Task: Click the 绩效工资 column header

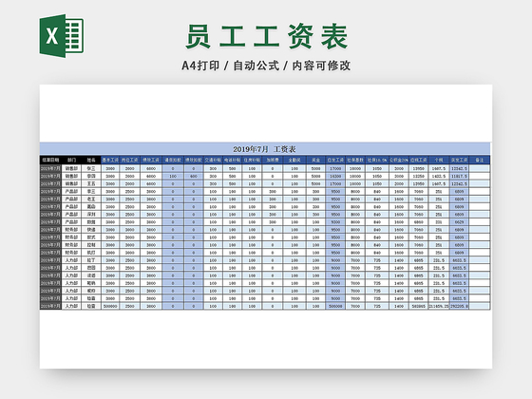Action: click(x=151, y=160)
